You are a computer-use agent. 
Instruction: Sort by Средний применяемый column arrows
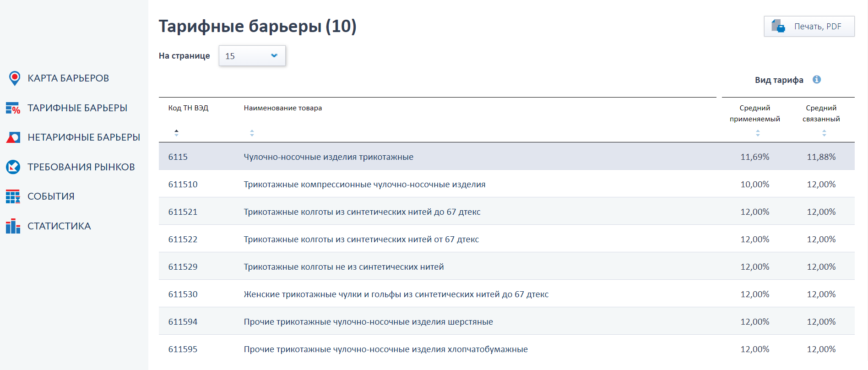pos(758,133)
